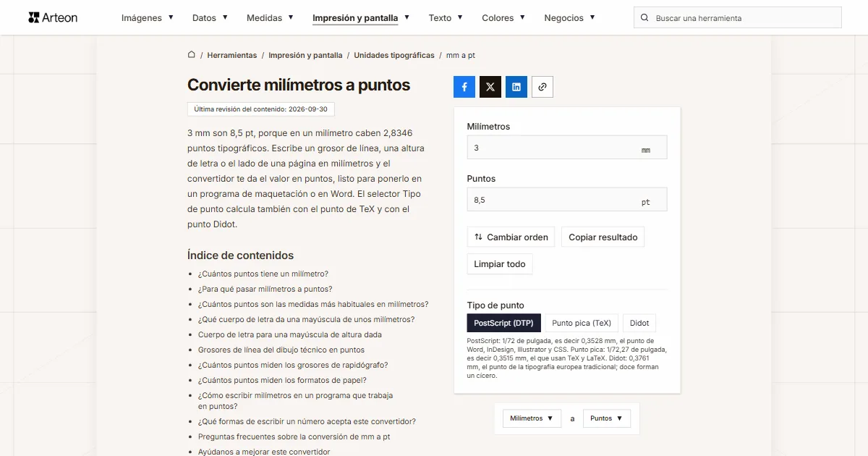The image size is (868, 456).
Task: Jump to ¿Para qué pasar milímetros a puntos?
Action: (x=265, y=289)
